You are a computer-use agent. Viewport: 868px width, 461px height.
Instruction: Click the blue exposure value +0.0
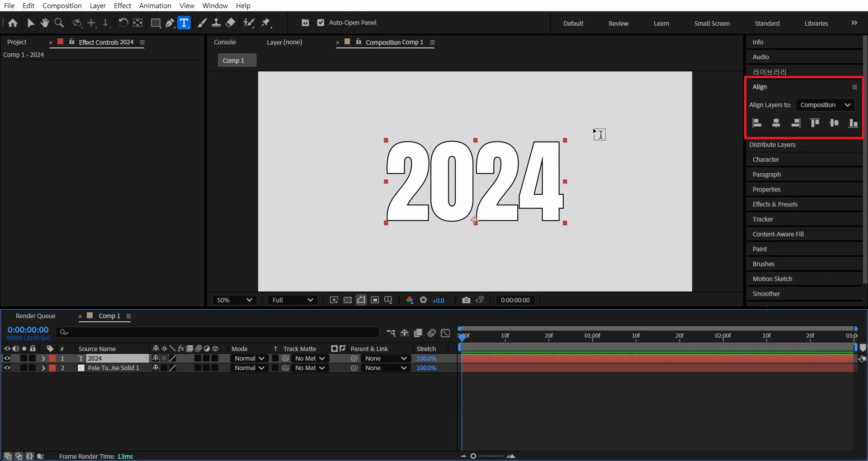(x=438, y=301)
